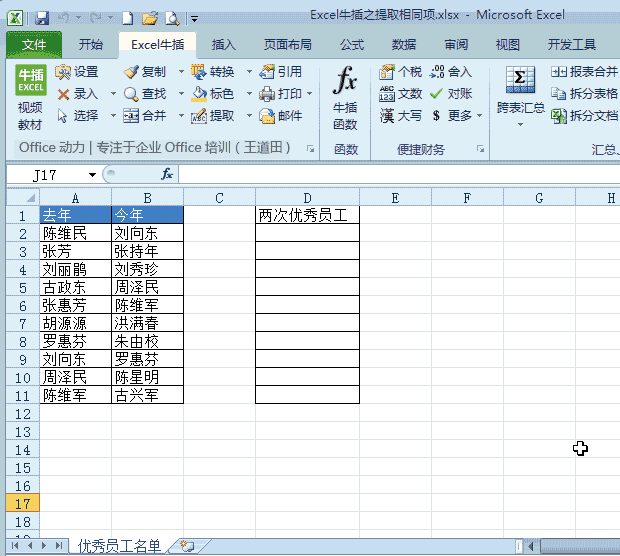
Task: Expand the 转换 dropdown arrow
Action: 249,72
